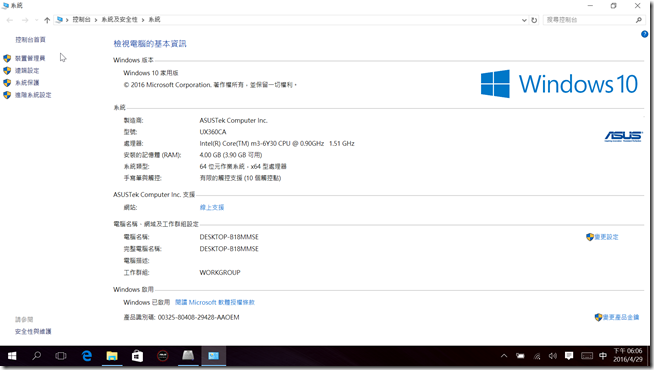Expand the address bar history dropdown
The image size is (654, 370).
point(524,20)
